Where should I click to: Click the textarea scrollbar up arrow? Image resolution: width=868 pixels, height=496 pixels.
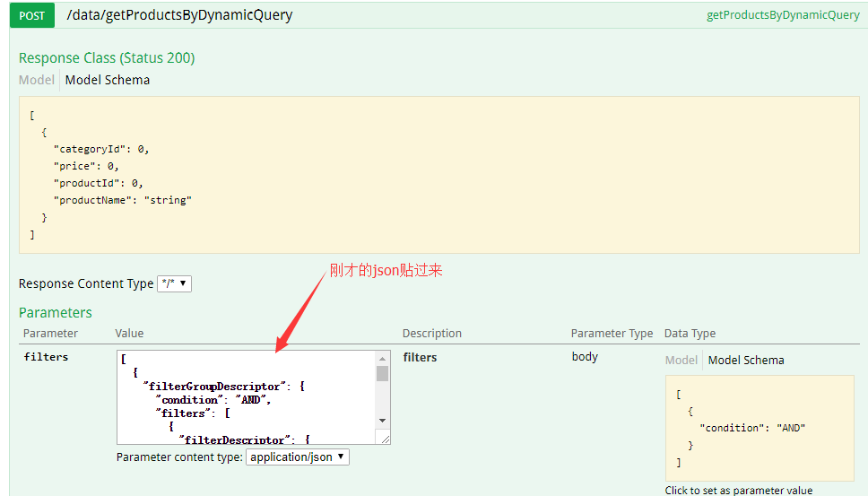coord(383,359)
